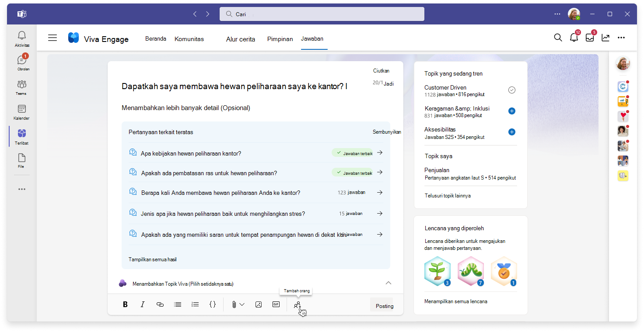Click Telusuri topik lainnya
This screenshot has width=644, height=332.
coord(448,196)
